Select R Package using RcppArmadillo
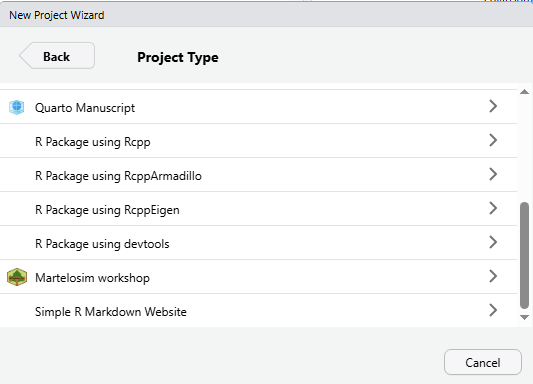This screenshot has width=533, height=384. pos(258,175)
